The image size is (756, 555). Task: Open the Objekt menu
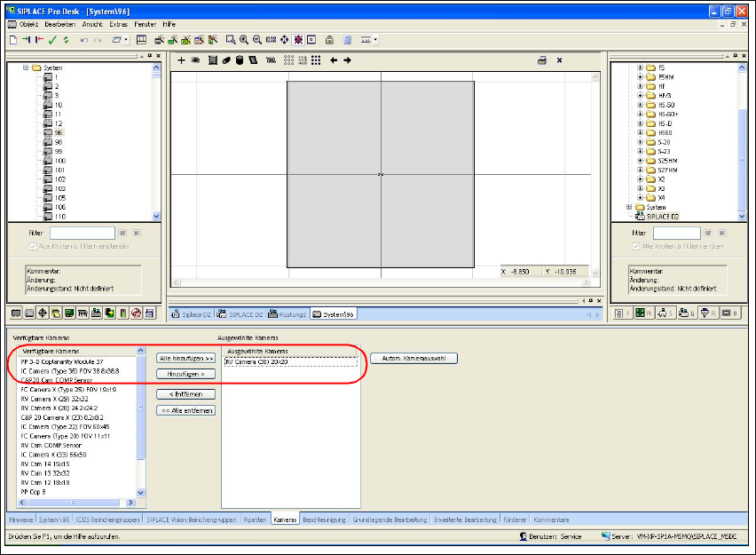[x=28, y=24]
